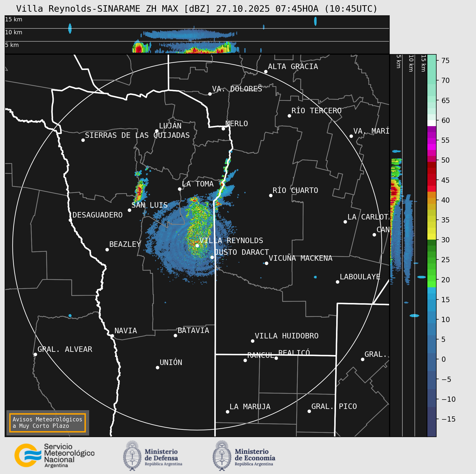Click the colorbar tick label 75
Screen dimensions: 476x474
click(x=445, y=61)
